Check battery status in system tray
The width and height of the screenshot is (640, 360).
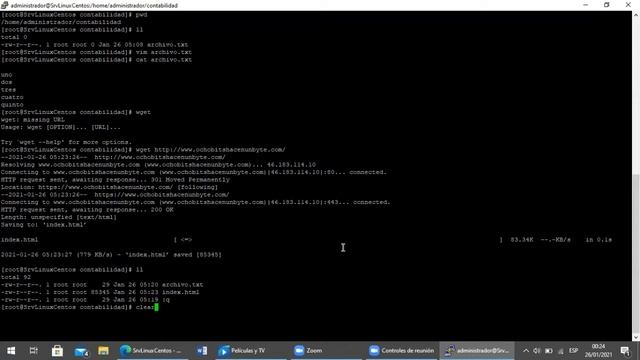coord(549,351)
